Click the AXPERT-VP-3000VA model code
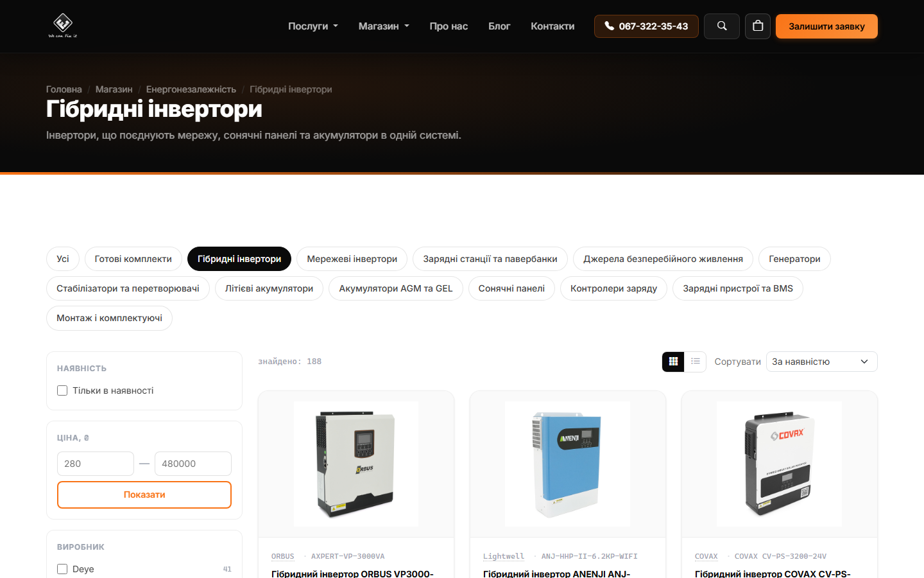 click(348, 556)
